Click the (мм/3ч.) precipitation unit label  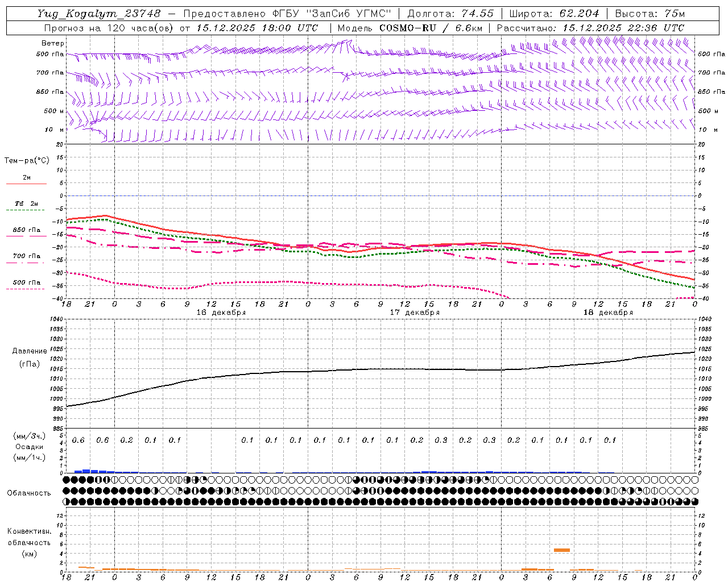30,436
